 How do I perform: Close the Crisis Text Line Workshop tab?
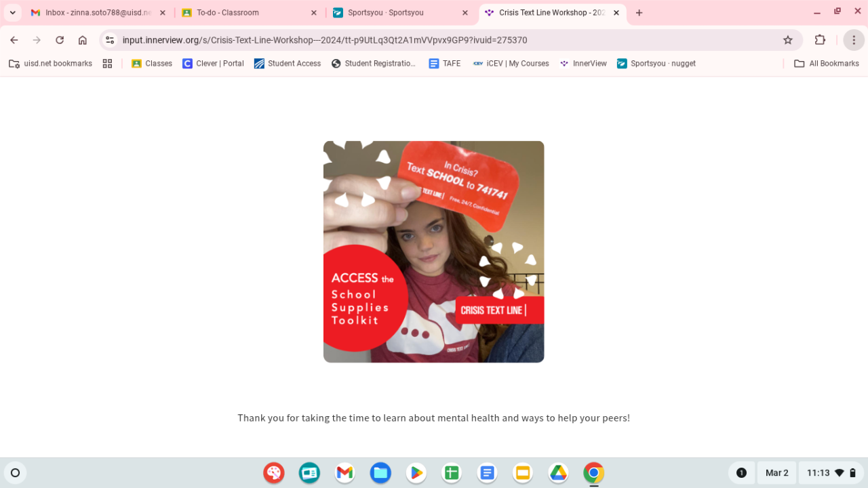[x=616, y=13]
